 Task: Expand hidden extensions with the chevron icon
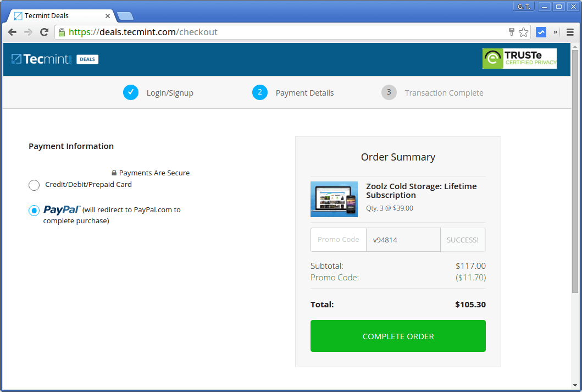[x=555, y=32]
